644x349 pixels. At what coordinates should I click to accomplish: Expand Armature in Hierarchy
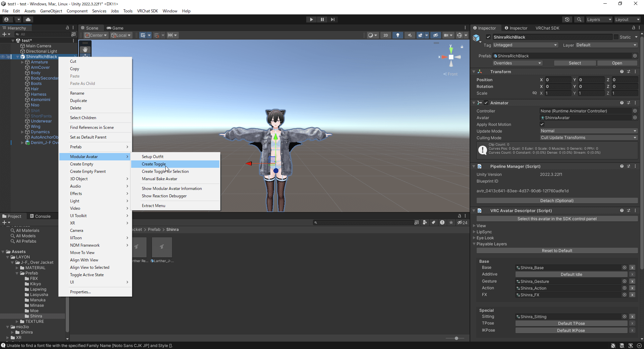(x=22, y=62)
